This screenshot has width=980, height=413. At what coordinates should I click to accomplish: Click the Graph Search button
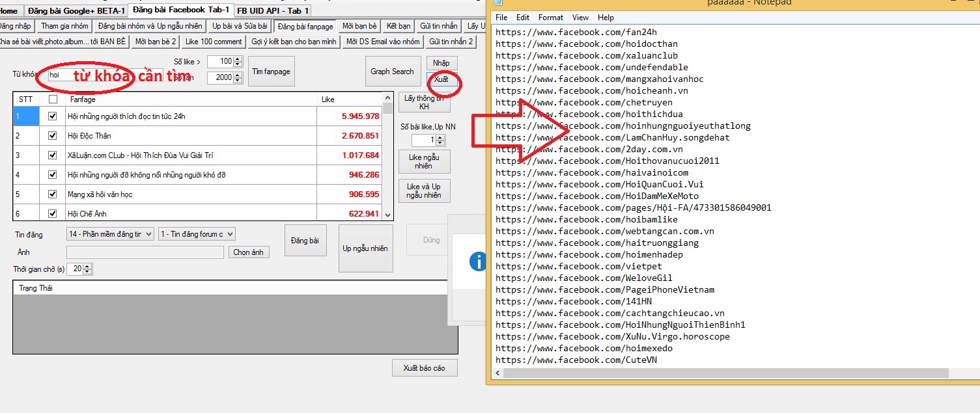coord(392,72)
